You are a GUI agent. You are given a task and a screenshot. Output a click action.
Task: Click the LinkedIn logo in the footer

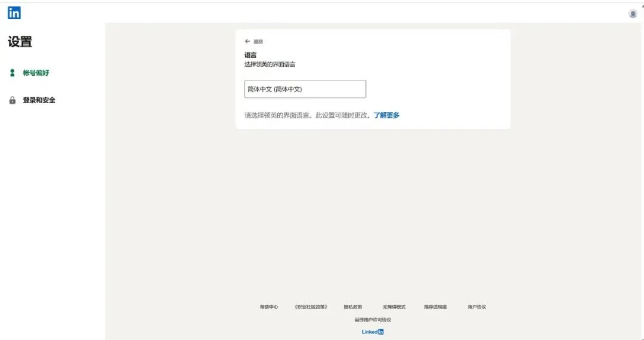pyautogui.click(x=373, y=332)
